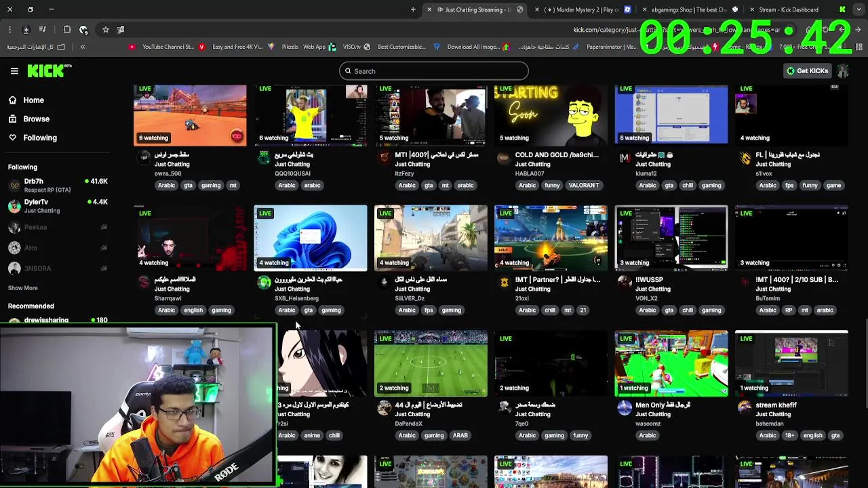Open channel name wasoomz
868x488 pixels.
648,424
